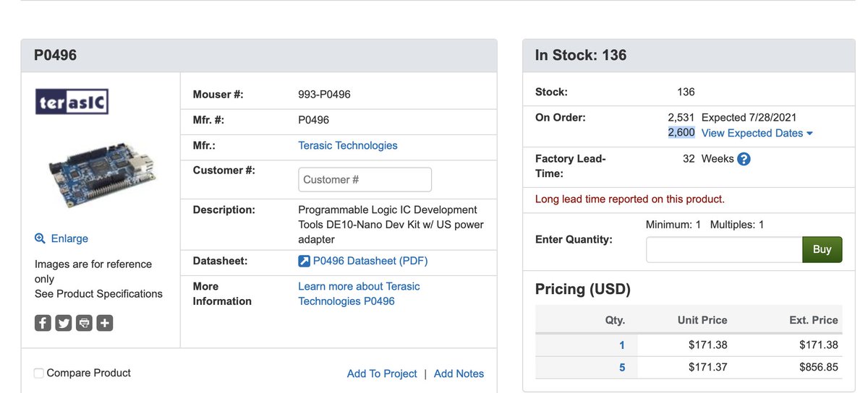Open the P0496 Datasheet (PDF) link
The image size is (868, 393).
(370, 261)
